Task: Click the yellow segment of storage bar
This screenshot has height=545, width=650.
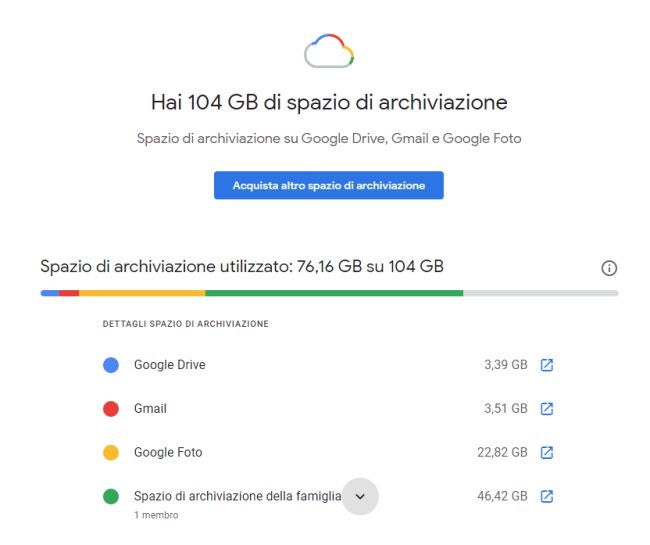Action: (x=142, y=293)
